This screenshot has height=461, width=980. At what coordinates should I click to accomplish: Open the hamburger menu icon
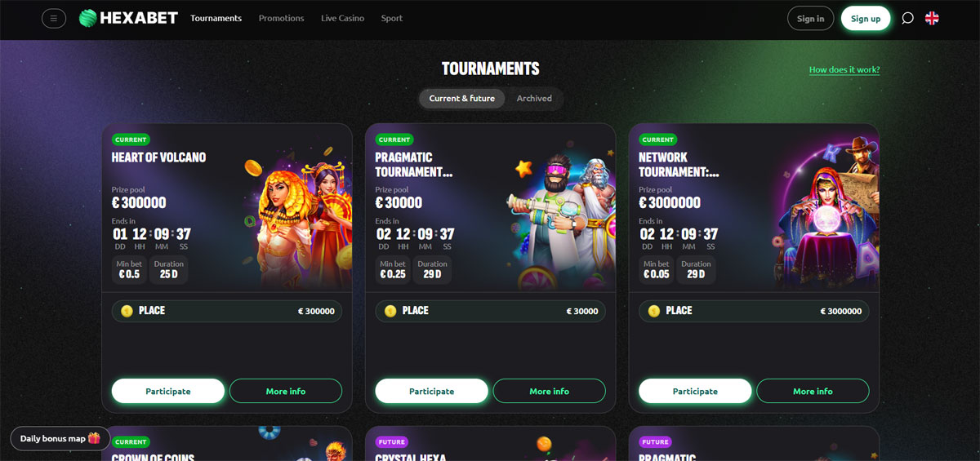click(x=54, y=18)
